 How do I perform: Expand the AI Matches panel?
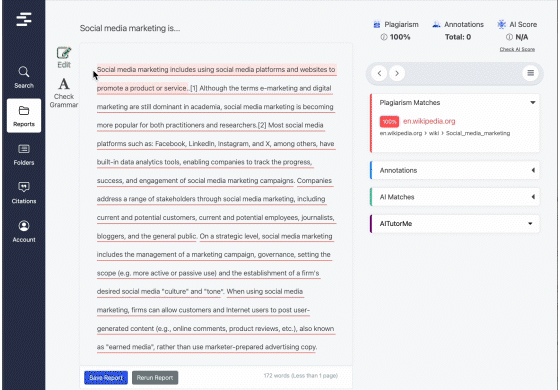tap(533, 197)
